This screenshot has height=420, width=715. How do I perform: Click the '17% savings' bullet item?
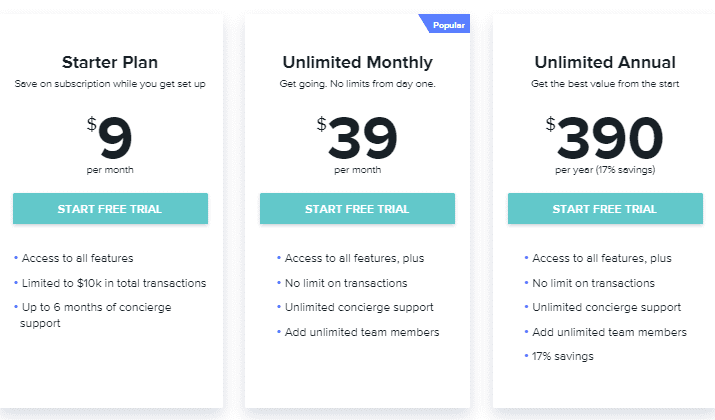(563, 356)
